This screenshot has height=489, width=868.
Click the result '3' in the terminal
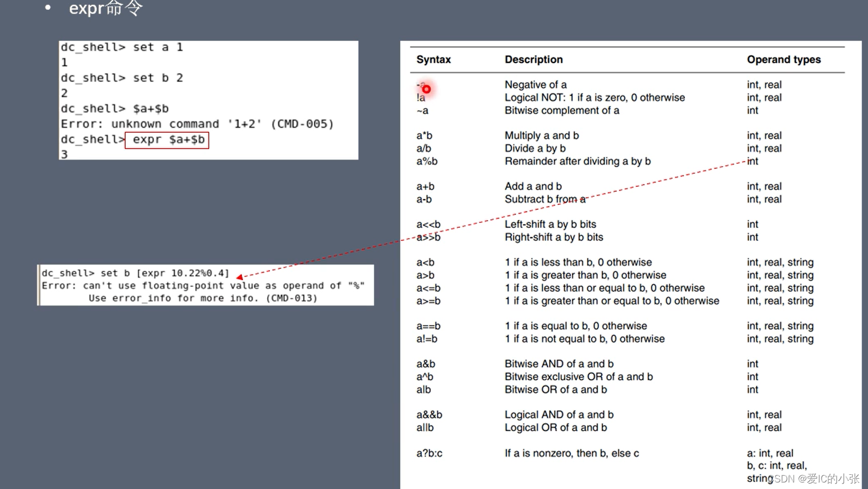click(x=64, y=155)
